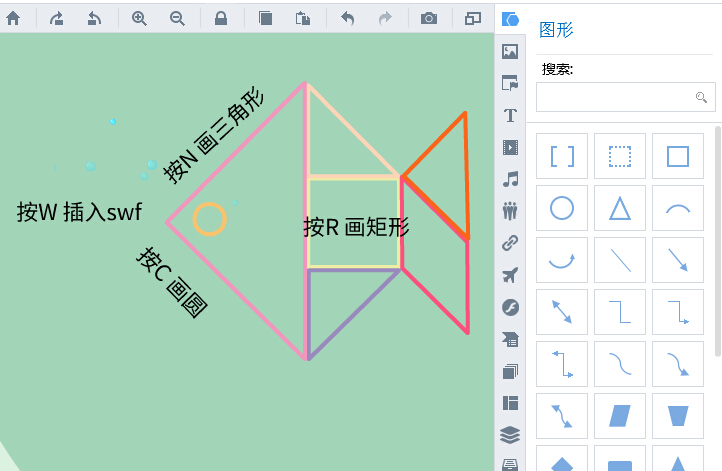Open the text tool (T) in the sidebar
The width and height of the screenshot is (722, 471).
[510, 115]
